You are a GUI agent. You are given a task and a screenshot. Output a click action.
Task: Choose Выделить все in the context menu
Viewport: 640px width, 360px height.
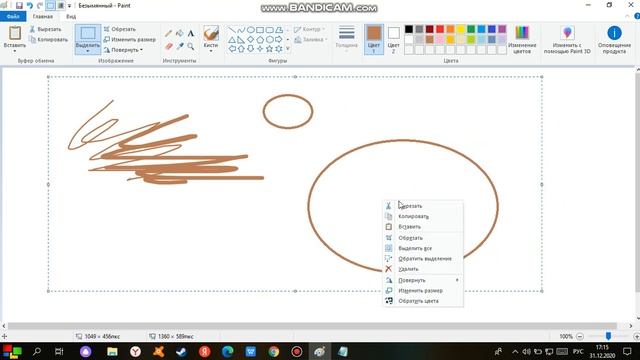coord(423,248)
